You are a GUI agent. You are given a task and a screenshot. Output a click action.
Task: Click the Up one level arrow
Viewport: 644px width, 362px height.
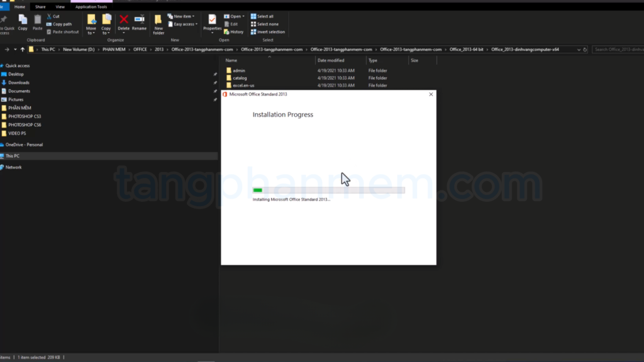pos(23,49)
